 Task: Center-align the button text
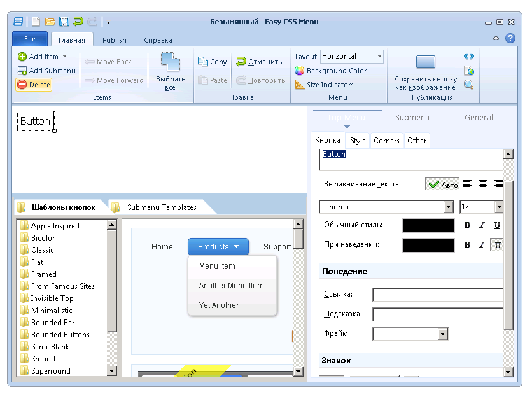[483, 184]
